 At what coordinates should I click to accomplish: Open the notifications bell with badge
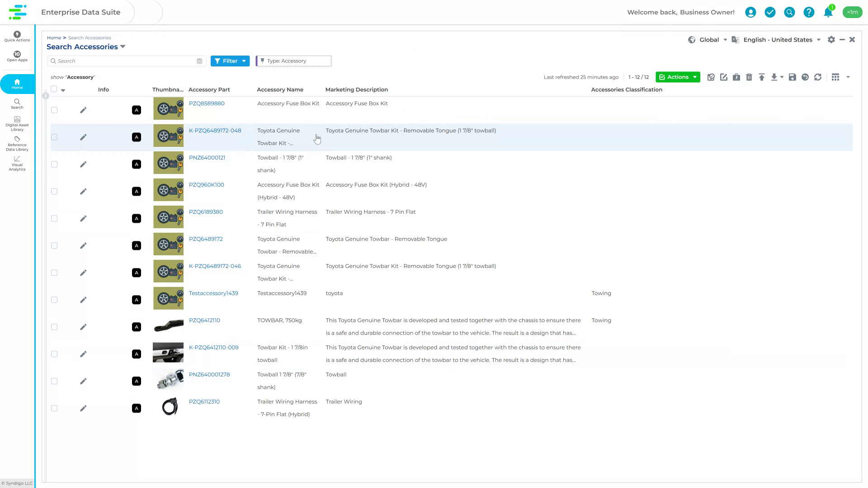pyautogui.click(x=828, y=12)
